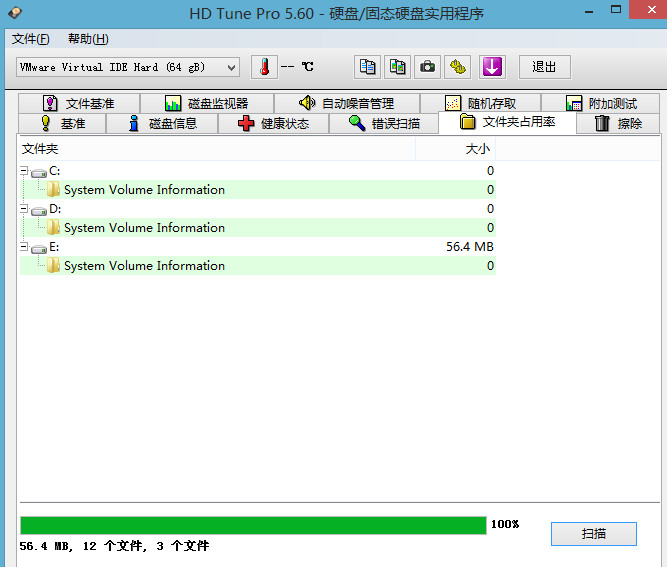
Task: Switch to the 文件基准 tab
Action: click(79, 103)
